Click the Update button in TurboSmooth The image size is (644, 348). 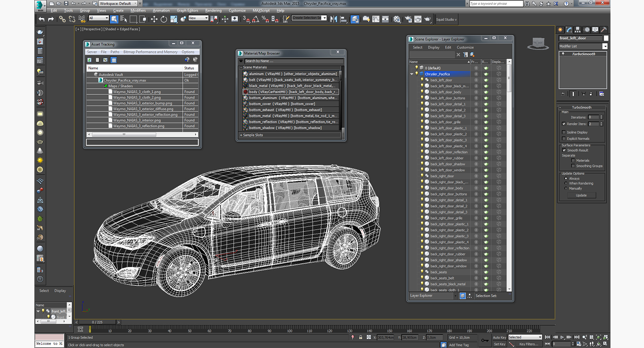point(581,195)
